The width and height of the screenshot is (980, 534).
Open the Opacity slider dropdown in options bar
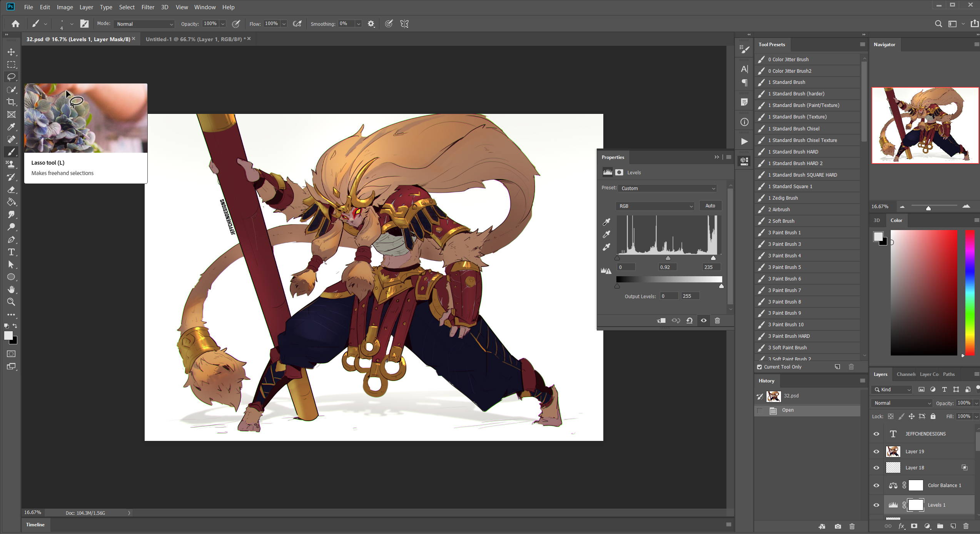[x=223, y=24]
